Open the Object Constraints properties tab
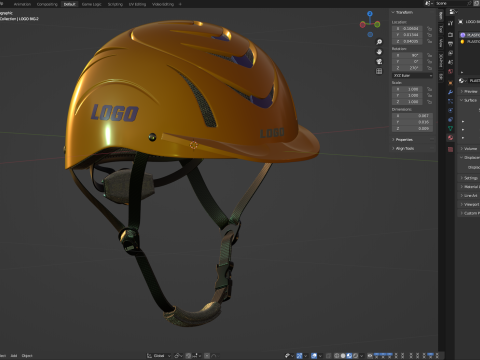The image size is (480, 360). (x=451, y=119)
